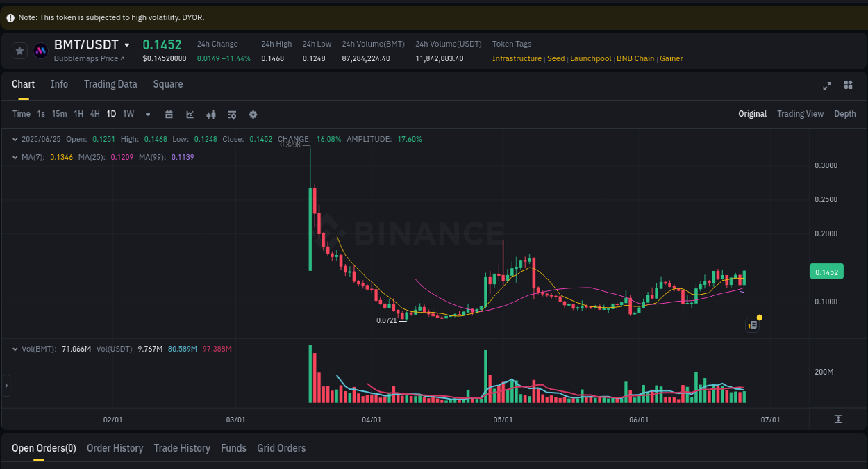Open the chart settings gear
The image size is (868, 469).
tap(253, 114)
